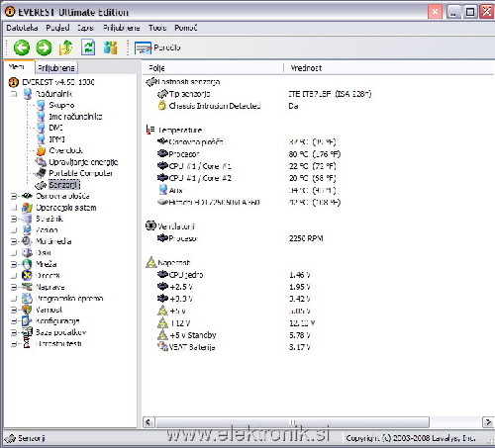Select the VBAT Baterija row
495x448 pixels.
[x=234, y=347]
